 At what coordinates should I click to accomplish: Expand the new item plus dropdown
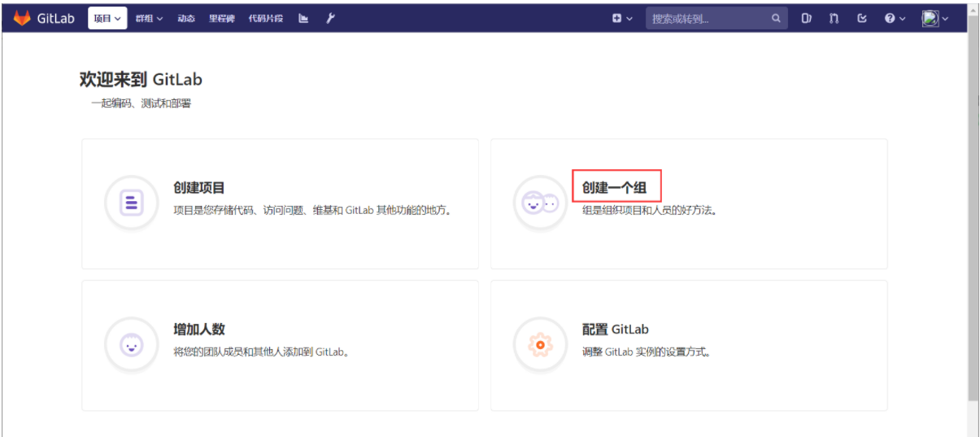pos(622,18)
